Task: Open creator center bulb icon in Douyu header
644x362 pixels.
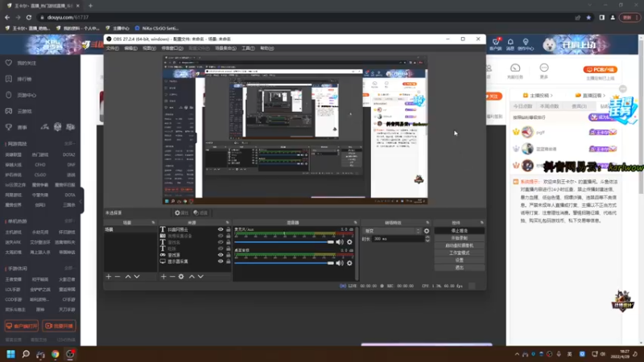Action: 526,42
